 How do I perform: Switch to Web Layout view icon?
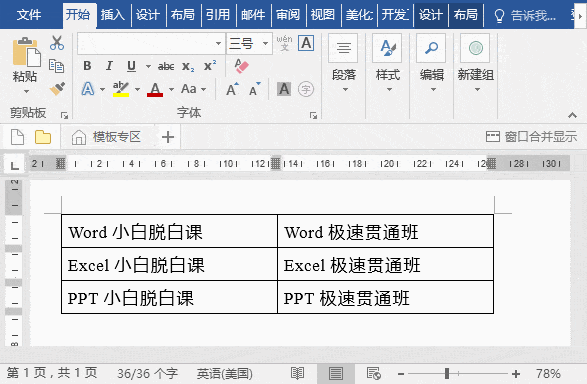point(374,373)
